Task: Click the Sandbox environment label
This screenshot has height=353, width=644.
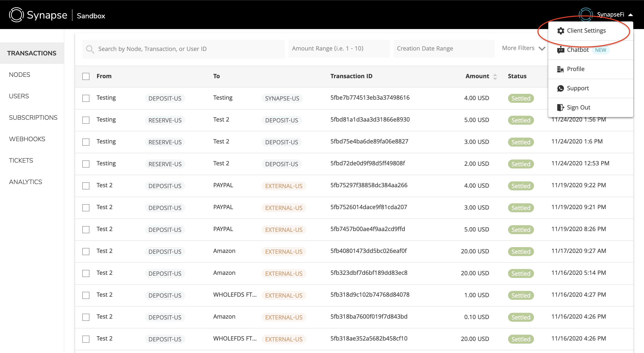Action: [91, 16]
